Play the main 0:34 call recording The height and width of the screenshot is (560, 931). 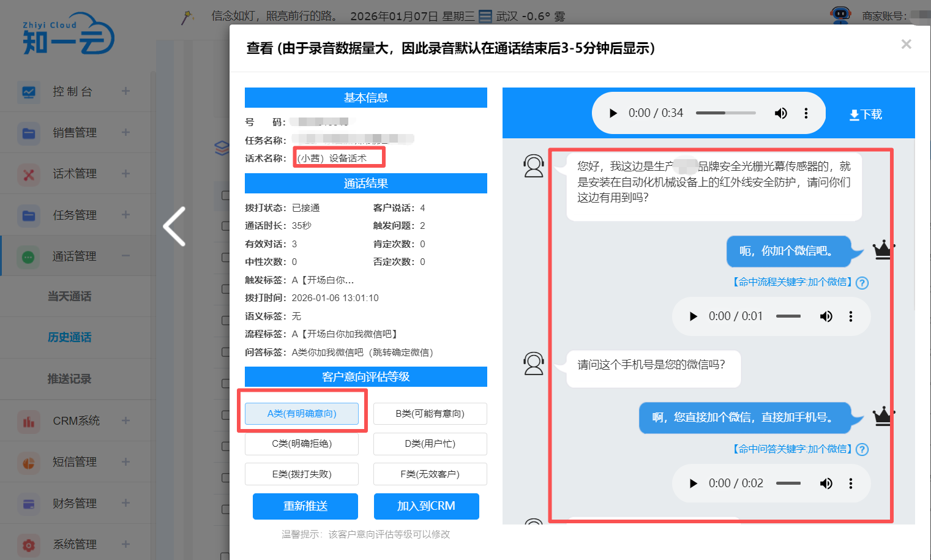[613, 113]
